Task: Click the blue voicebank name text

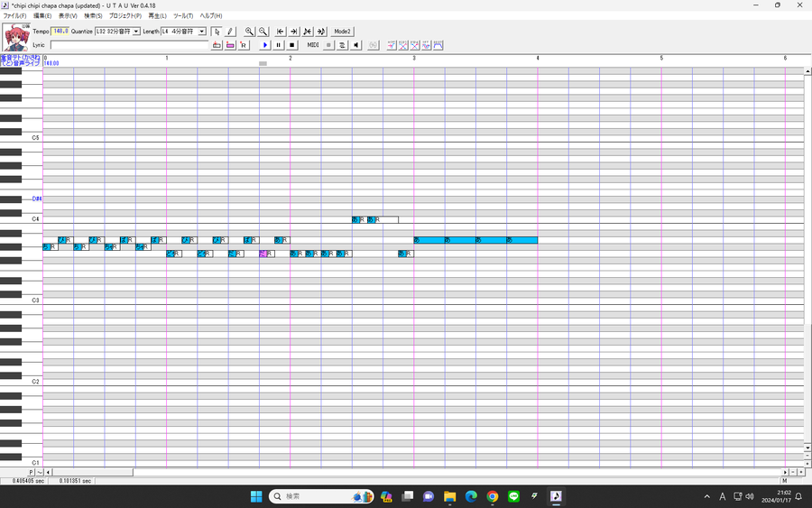Action: [x=21, y=60]
